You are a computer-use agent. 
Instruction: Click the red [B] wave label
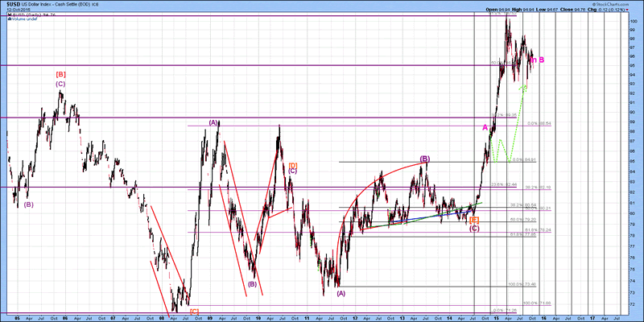click(x=60, y=74)
